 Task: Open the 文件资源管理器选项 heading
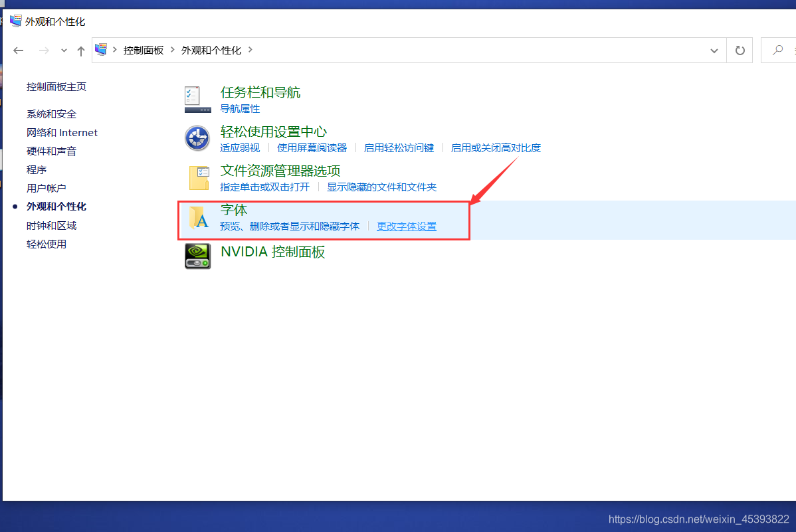[280, 171]
